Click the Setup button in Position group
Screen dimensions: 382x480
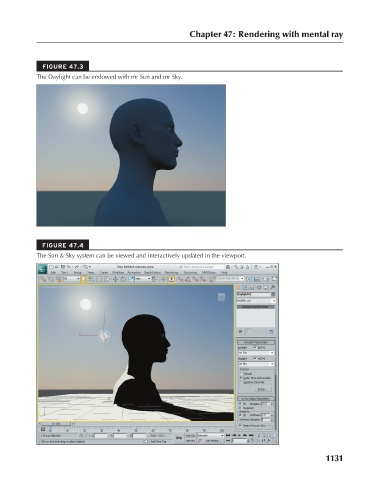point(262,389)
